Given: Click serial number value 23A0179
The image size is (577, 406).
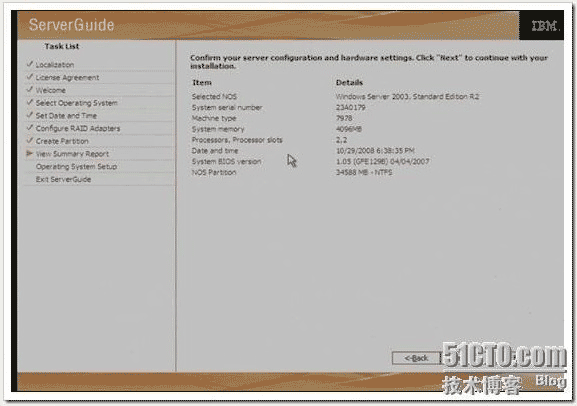Looking at the screenshot, I should pyautogui.click(x=350, y=107).
